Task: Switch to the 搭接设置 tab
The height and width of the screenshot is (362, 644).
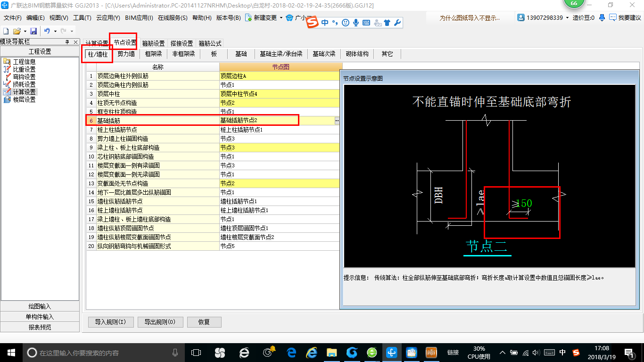Action: pyautogui.click(x=182, y=43)
